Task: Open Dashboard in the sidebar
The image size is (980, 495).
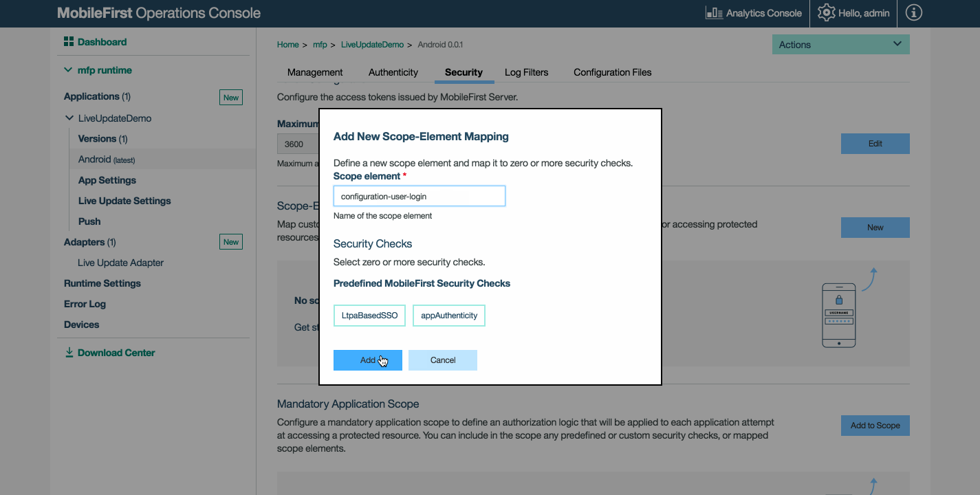Action: click(x=102, y=42)
